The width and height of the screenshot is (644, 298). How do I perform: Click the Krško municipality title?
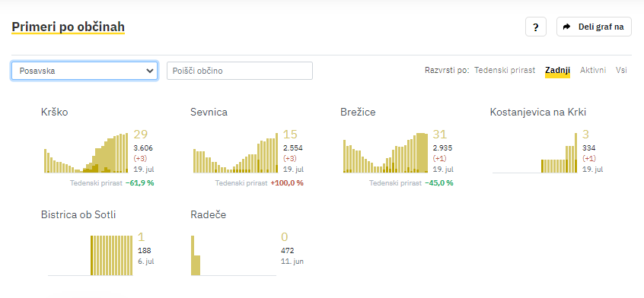coord(55,113)
